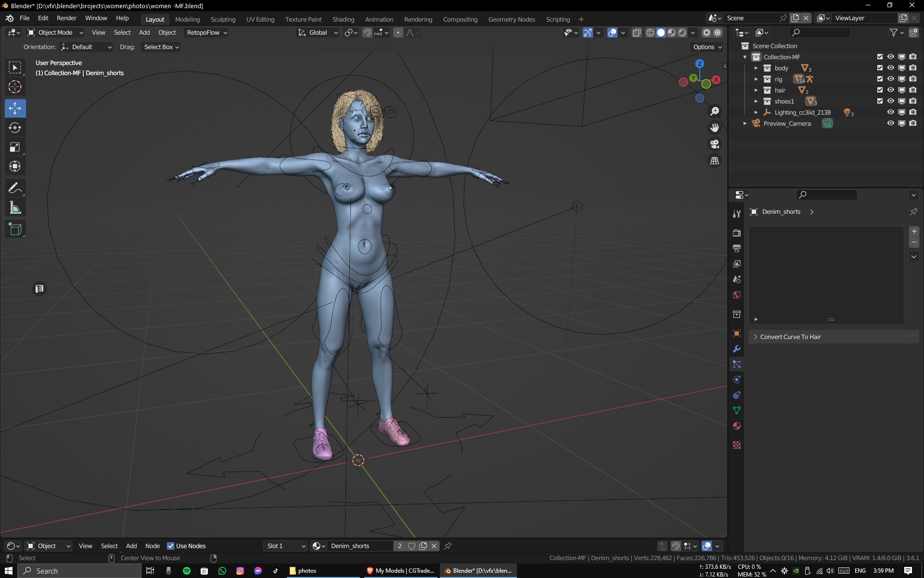Switch to rendered viewport shading
Screen dimensions: 924x578
click(682, 33)
